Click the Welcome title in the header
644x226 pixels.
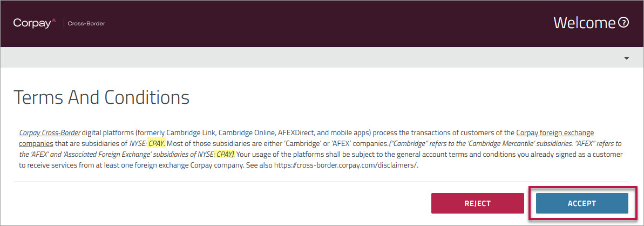(x=585, y=23)
